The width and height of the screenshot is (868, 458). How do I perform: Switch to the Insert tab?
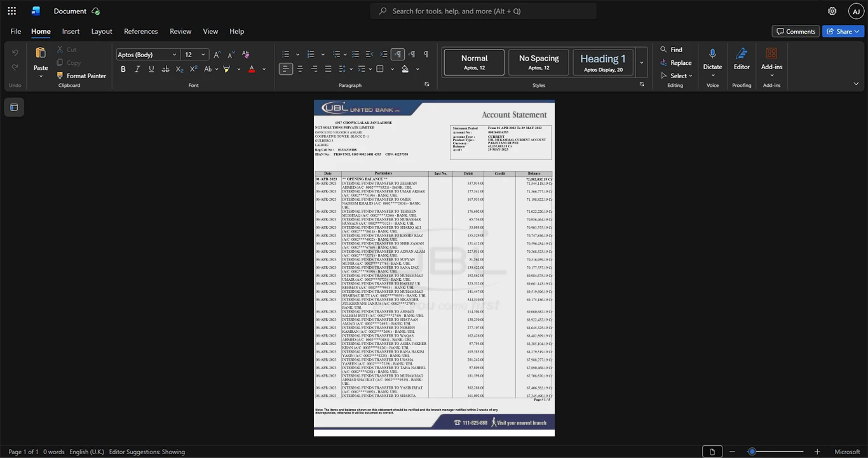[x=71, y=31]
